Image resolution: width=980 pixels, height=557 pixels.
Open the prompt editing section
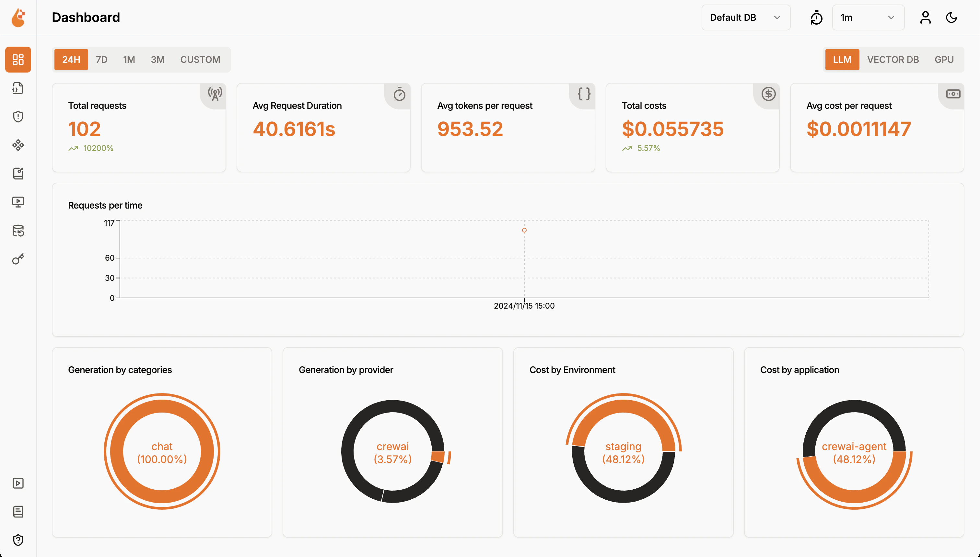(x=18, y=173)
